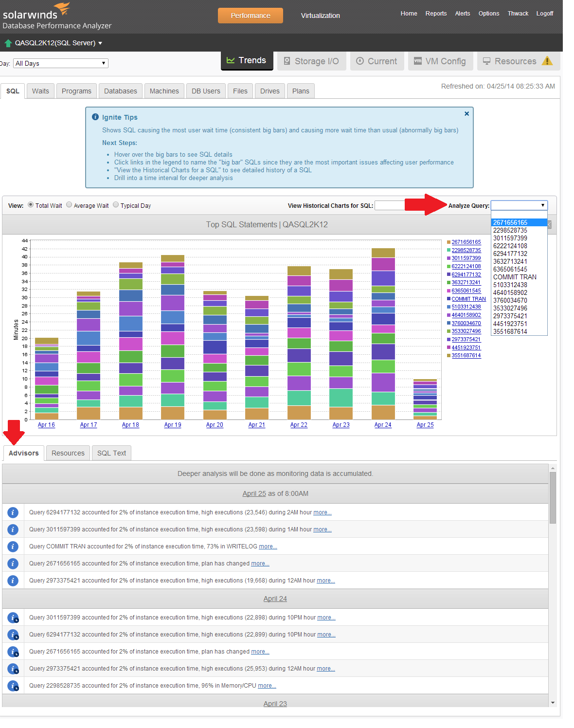Click more link for Query 2298528735 advisory

coord(267,685)
